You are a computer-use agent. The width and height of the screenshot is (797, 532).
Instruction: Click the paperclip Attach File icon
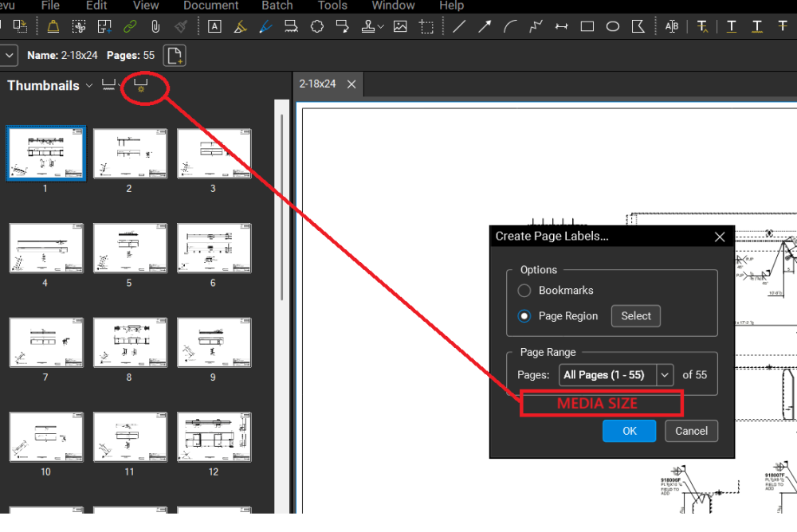click(x=155, y=26)
